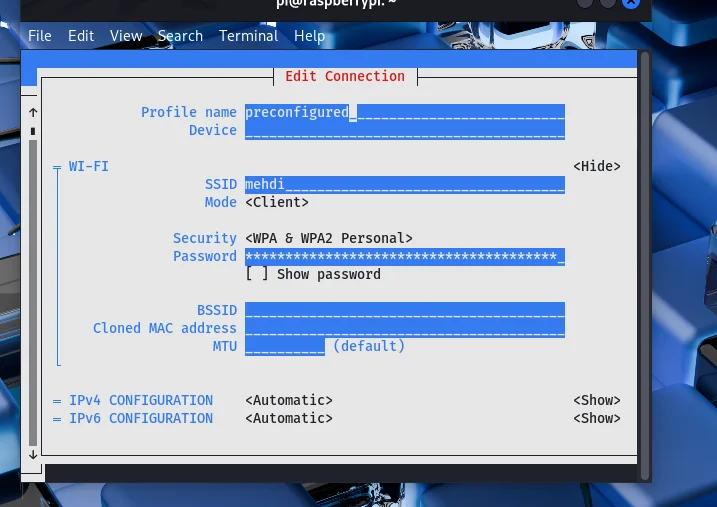Open the Security WPA & WPA2 Personal dropdown
This screenshot has width=717, height=507.
(329, 238)
